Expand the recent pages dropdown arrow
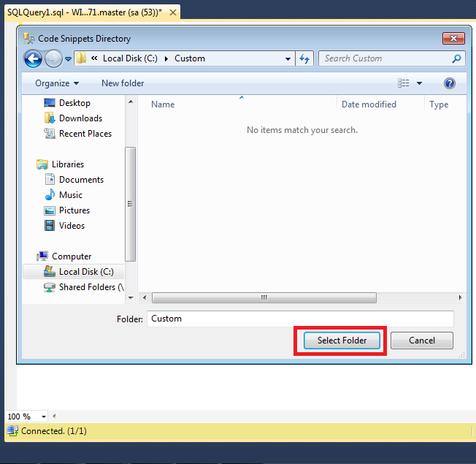Screen dimensions: 476x464 click(68, 58)
